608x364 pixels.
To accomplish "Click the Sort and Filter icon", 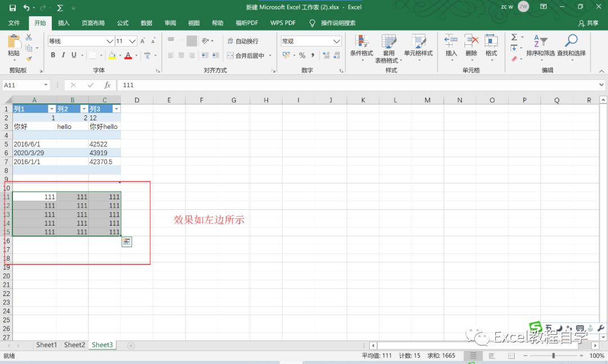I will [540, 41].
